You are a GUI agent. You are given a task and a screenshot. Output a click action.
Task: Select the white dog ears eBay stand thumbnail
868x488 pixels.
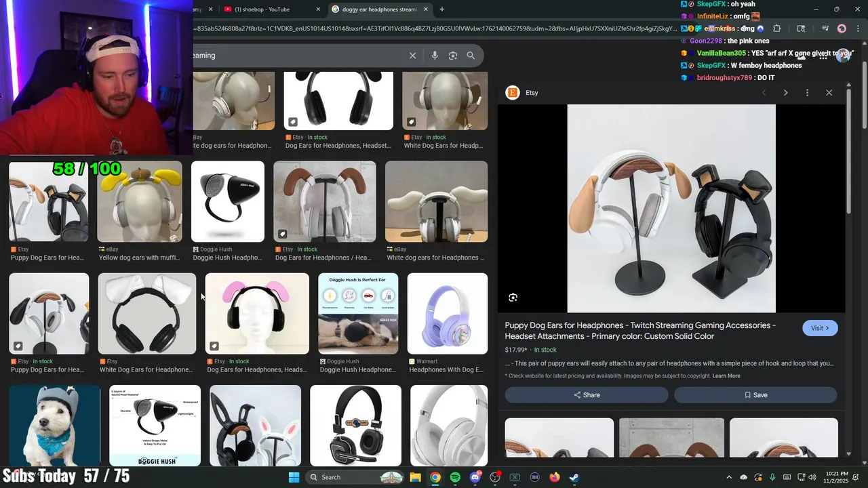click(x=436, y=201)
